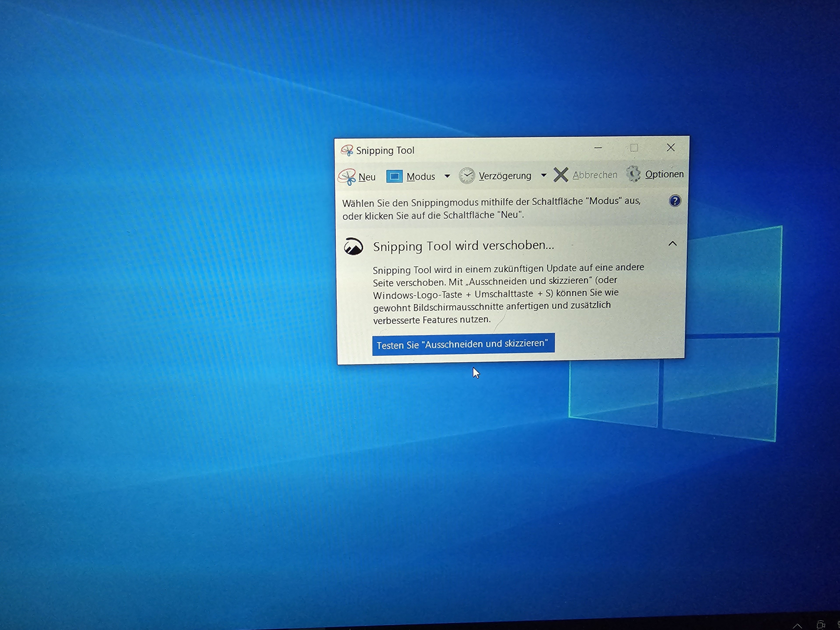
Task: Click the Snipping Tool title bar icon
Action: (x=347, y=150)
